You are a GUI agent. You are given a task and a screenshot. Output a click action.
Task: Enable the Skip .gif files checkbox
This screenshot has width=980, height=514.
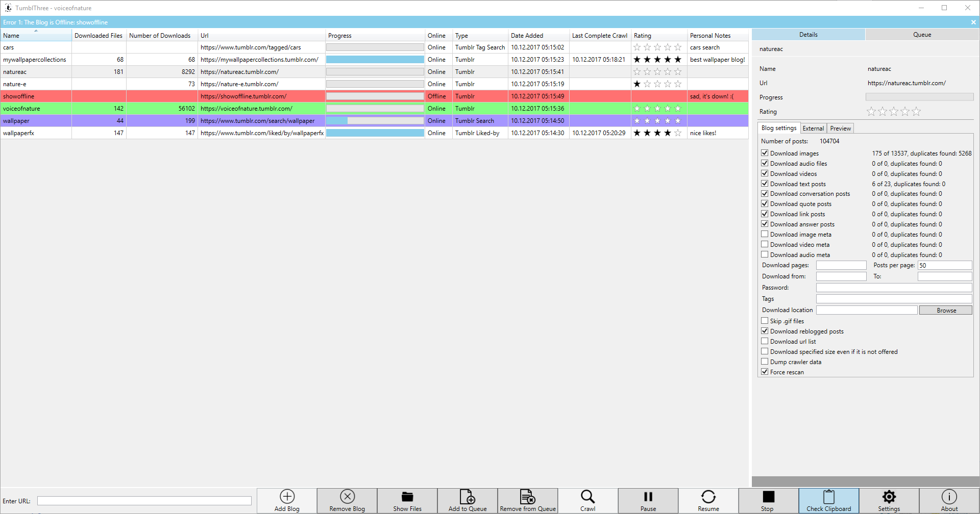(765, 321)
